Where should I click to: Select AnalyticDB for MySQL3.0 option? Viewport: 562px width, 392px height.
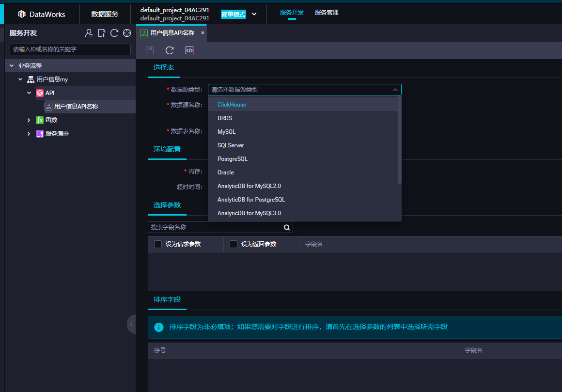point(303,214)
